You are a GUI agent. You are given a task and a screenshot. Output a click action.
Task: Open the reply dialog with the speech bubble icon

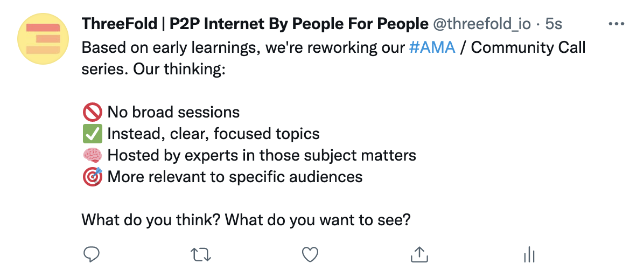click(x=92, y=254)
